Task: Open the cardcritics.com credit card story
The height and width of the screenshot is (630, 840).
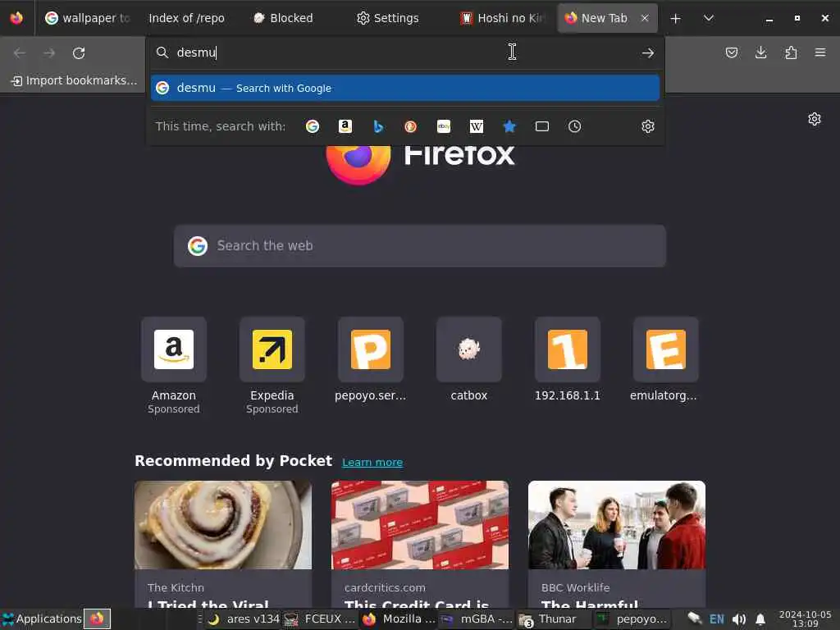Action: 420,545
